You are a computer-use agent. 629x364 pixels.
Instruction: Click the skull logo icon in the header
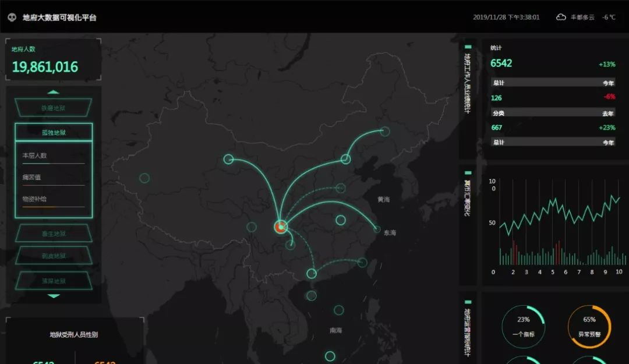pos(12,17)
